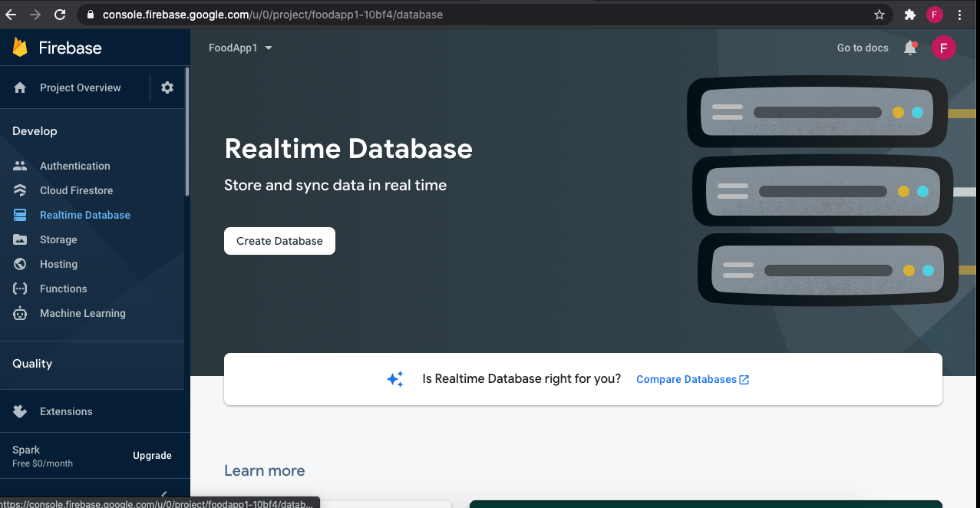Go to Functions

click(63, 289)
